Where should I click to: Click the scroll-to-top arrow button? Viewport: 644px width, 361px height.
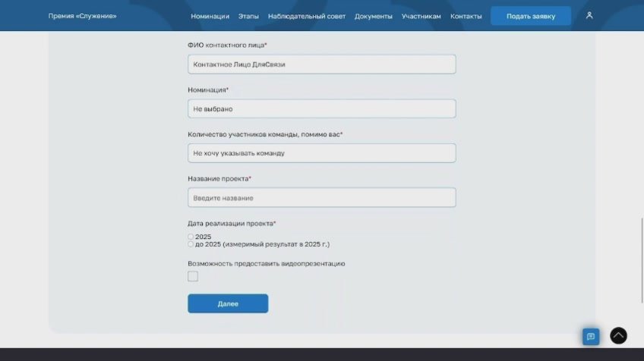pyautogui.click(x=618, y=335)
